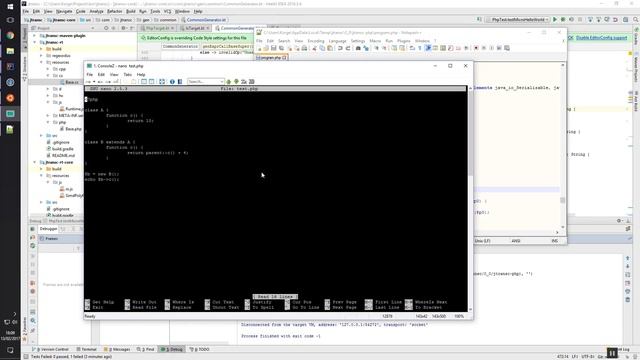Click the Save icon in Notepad++ toolbar
This screenshot has height=360, width=640.
pos(273,48)
